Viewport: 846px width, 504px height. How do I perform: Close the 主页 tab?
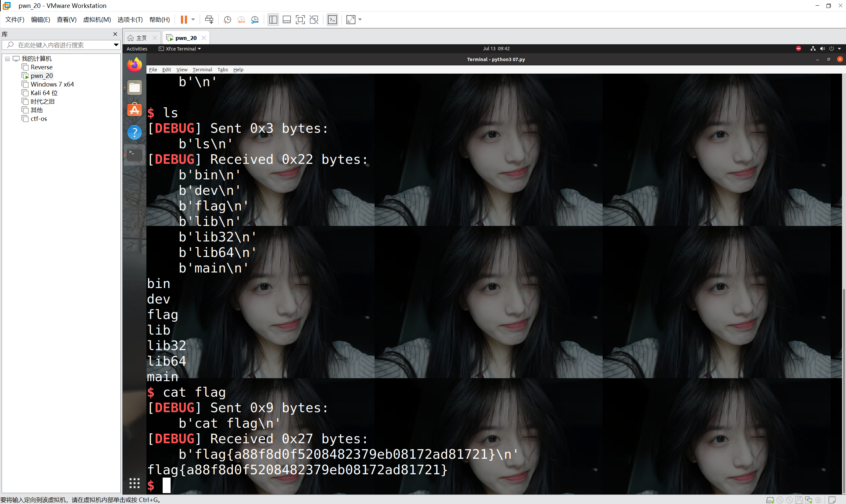(x=155, y=38)
